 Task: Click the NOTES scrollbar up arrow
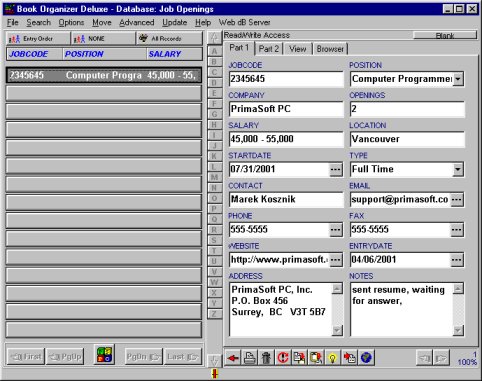458,289
